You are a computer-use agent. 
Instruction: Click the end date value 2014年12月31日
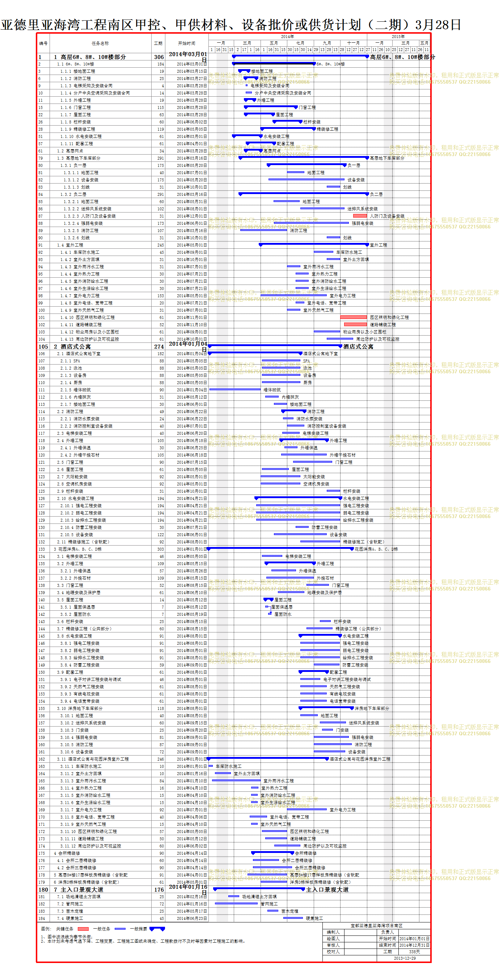(415, 945)
